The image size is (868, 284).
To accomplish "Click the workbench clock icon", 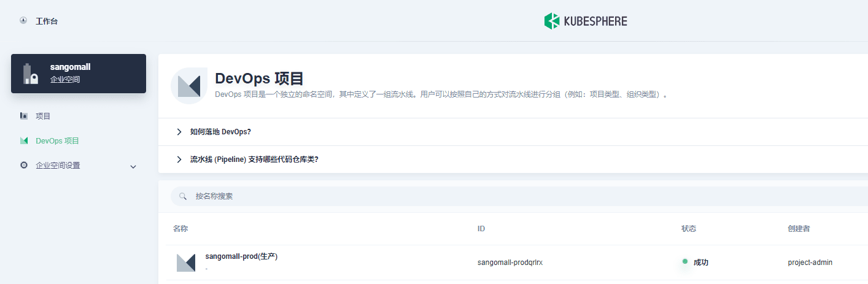I will [x=23, y=20].
